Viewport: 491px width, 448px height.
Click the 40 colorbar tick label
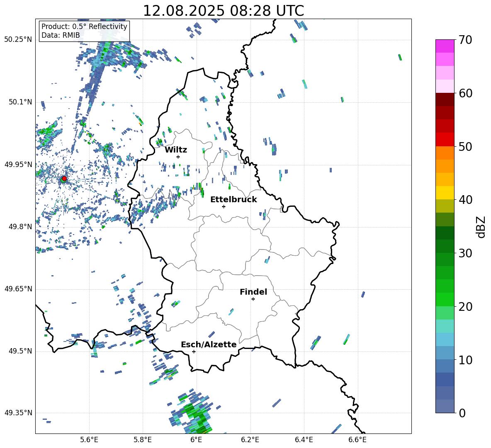[x=465, y=200]
